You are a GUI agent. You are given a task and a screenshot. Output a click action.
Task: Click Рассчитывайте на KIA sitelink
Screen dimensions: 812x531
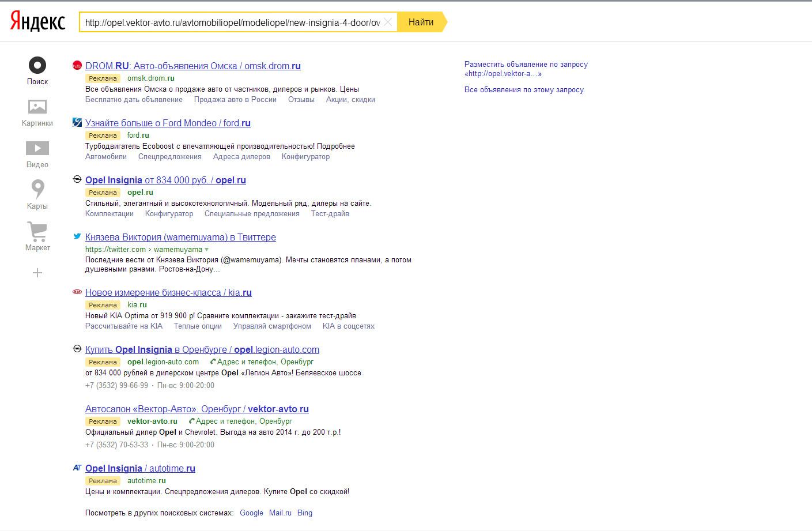(124, 326)
